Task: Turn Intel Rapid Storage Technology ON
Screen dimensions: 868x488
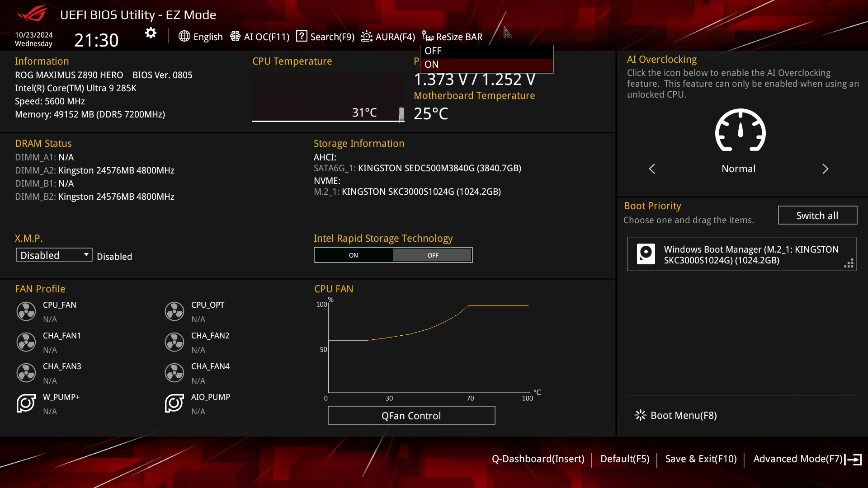Action: (354, 255)
